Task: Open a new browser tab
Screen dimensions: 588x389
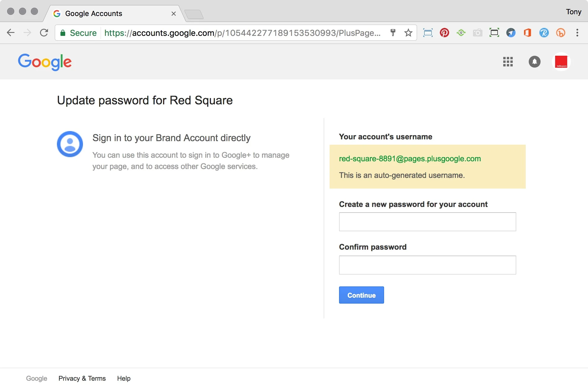Action: point(194,14)
